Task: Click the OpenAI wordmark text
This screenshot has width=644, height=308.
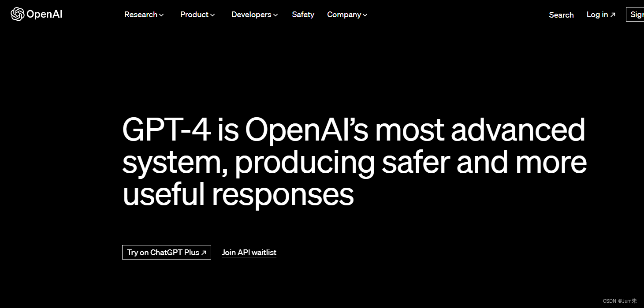Action: (44, 15)
